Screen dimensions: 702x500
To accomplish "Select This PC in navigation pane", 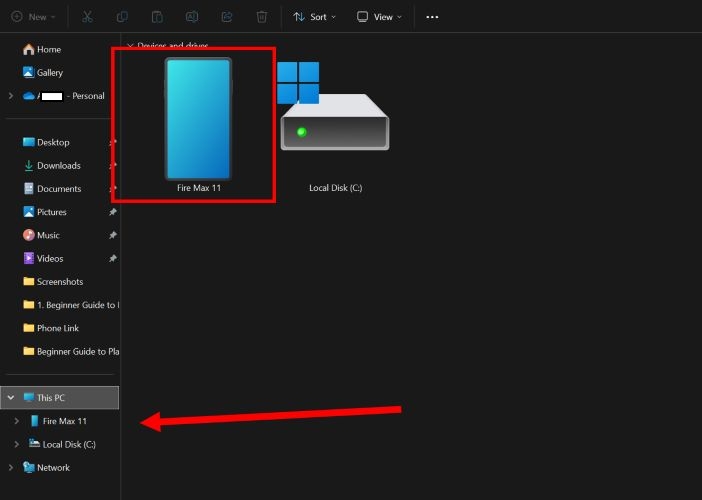I will coord(60,397).
